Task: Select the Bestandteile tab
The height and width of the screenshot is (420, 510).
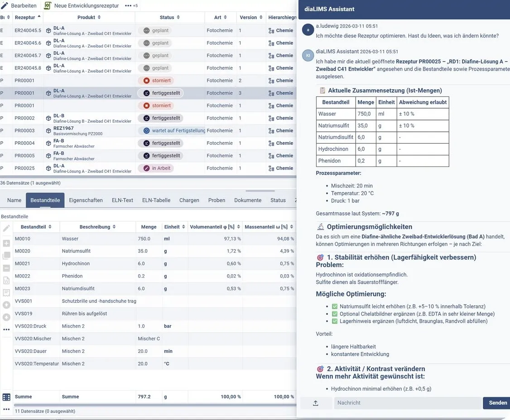Action: [x=45, y=200]
